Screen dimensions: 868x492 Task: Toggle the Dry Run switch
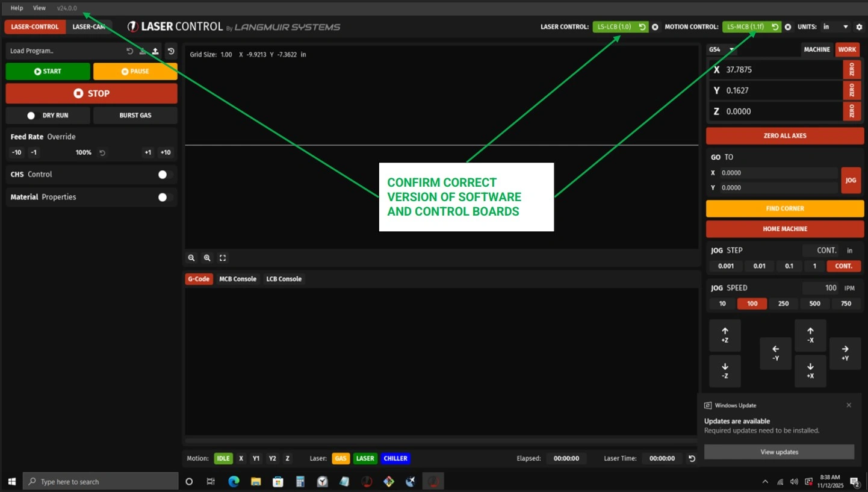(x=31, y=115)
